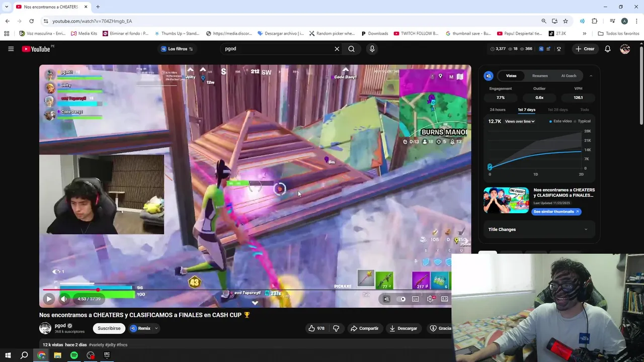Viewport: 644px width, 362px height.
Task: Toggle Typical legend series
Action: 583,121
